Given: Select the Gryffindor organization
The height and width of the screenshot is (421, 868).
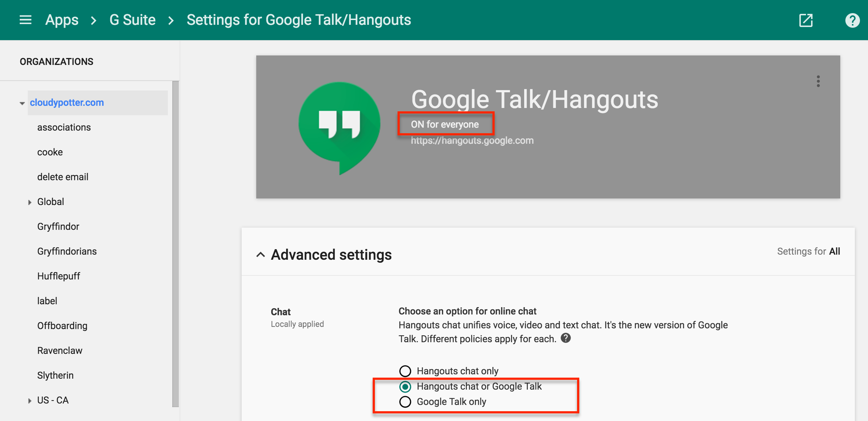Looking at the screenshot, I should pyautogui.click(x=58, y=227).
